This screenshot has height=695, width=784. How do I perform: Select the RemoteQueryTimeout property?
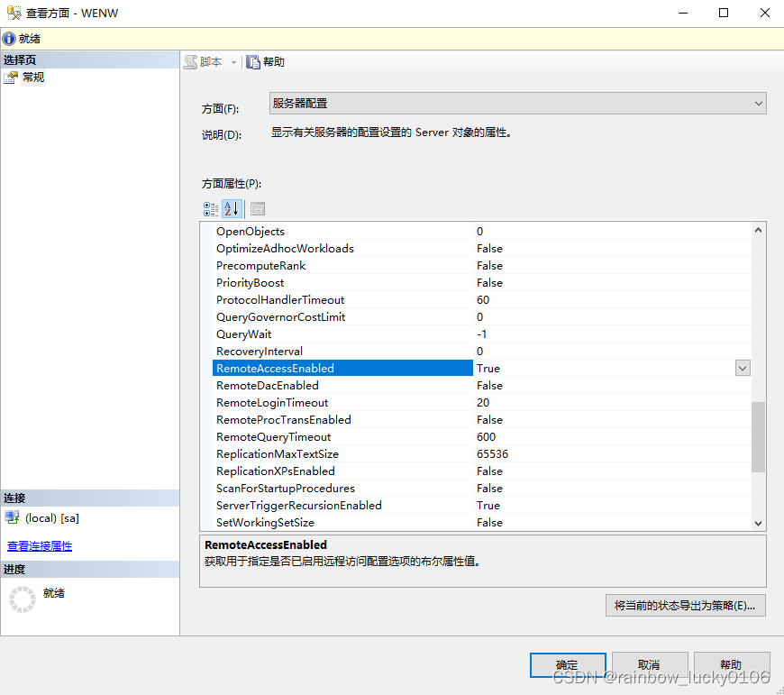pos(482,437)
